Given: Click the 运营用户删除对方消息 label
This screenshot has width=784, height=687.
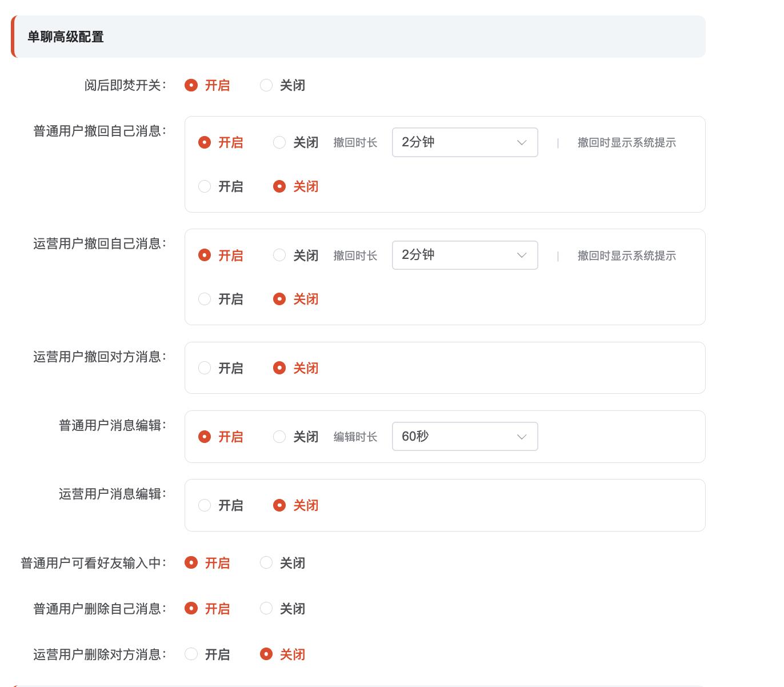Looking at the screenshot, I should tap(100, 654).
